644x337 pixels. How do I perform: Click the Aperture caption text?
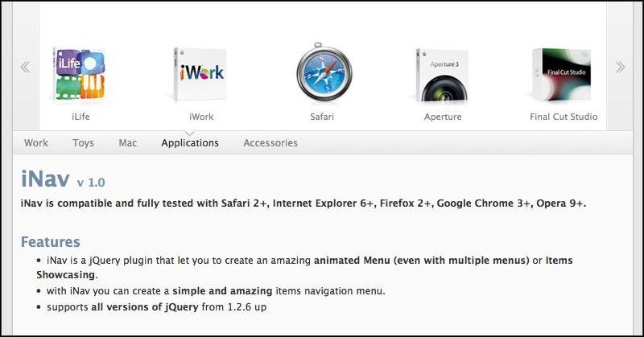(443, 117)
